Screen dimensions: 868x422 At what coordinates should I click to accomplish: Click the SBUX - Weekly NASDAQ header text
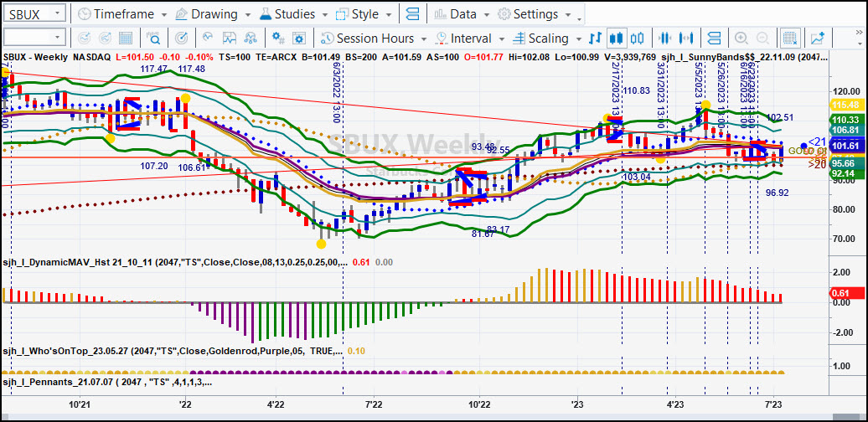click(x=56, y=56)
